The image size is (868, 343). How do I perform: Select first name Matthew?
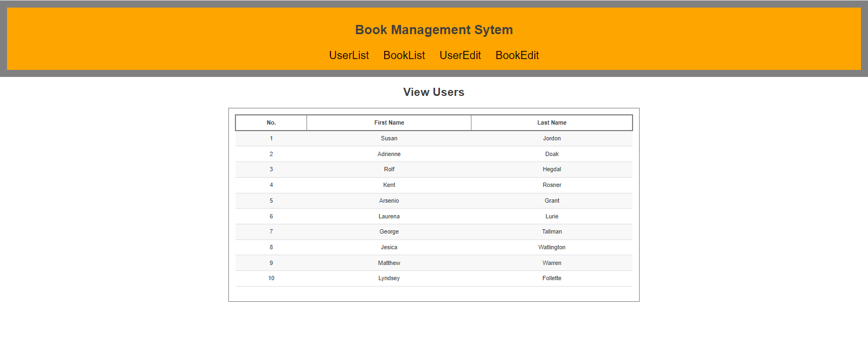click(x=389, y=263)
